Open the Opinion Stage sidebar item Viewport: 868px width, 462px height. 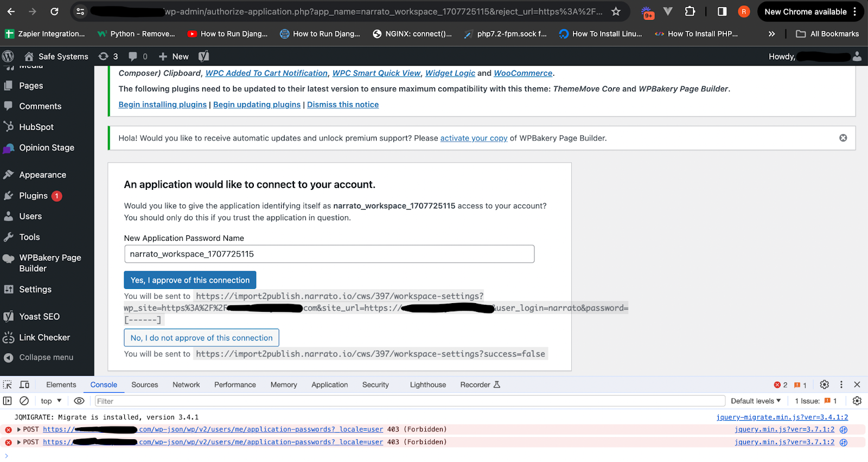[47, 147]
